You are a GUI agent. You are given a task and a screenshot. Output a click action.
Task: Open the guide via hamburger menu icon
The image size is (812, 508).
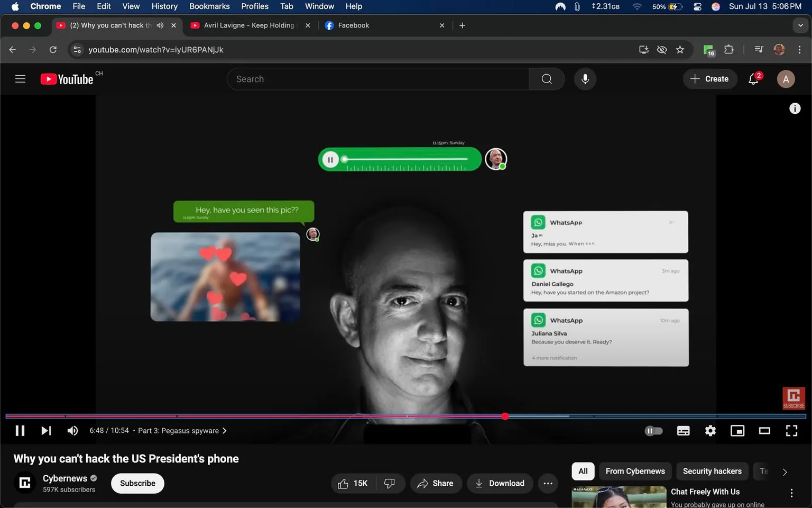tap(20, 78)
